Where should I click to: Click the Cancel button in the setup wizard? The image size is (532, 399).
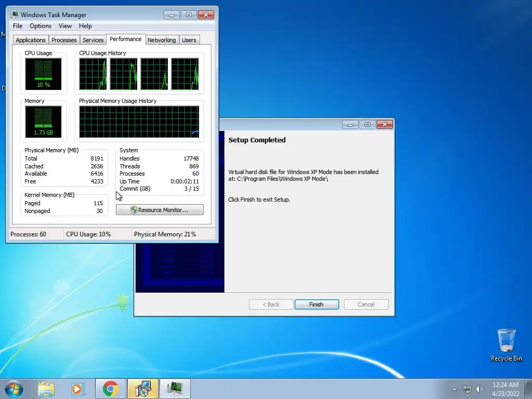click(x=366, y=304)
